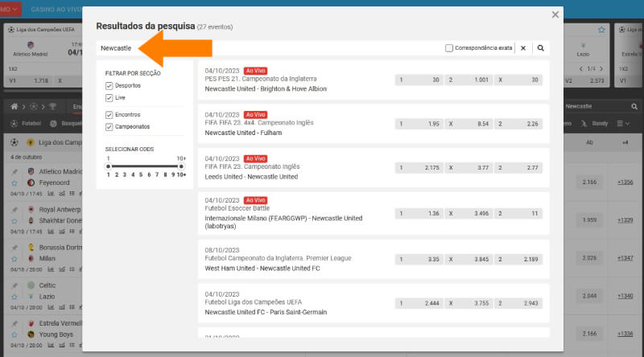Uncheck the Desportos filter

[109, 86]
